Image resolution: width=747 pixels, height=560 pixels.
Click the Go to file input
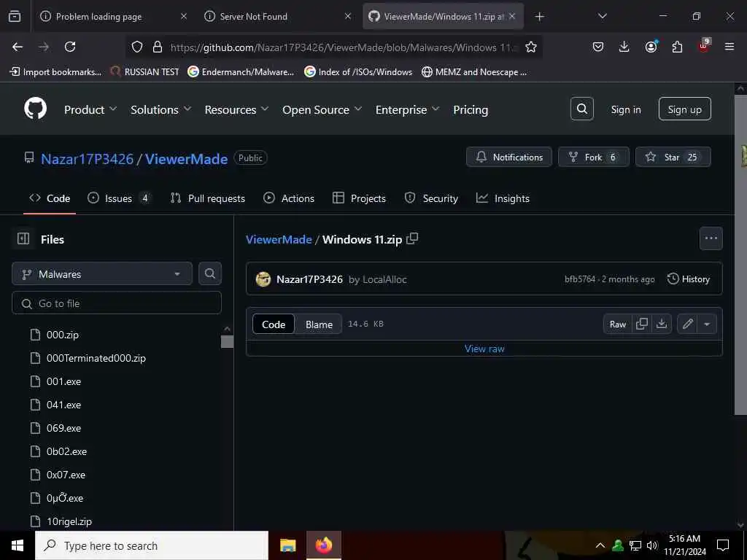point(117,303)
